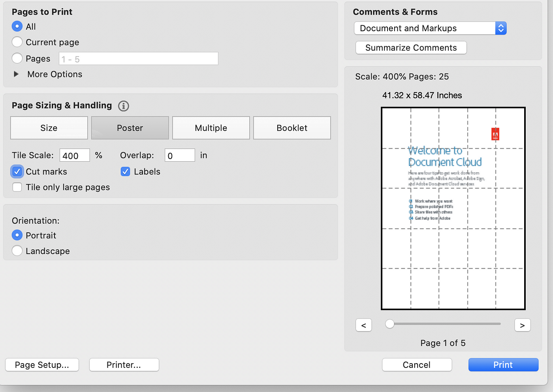
Task: Switch to Multiple pages per sheet
Action: pos(211,128)
